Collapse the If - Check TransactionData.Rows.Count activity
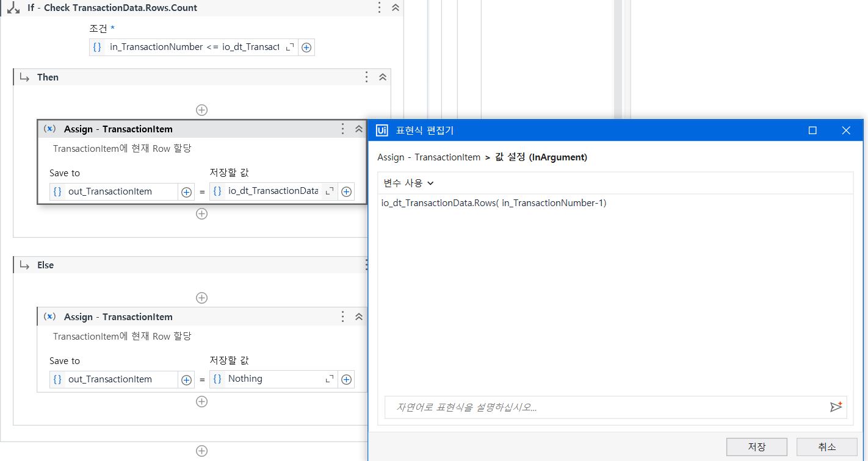Screen dimensions: 868x461 pos(395,8)
